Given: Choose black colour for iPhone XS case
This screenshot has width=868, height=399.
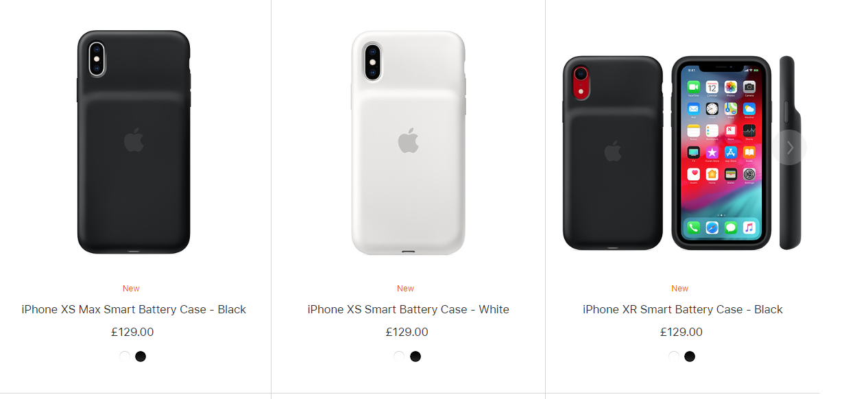Looking at the screenshot, I should click(415, 356).
